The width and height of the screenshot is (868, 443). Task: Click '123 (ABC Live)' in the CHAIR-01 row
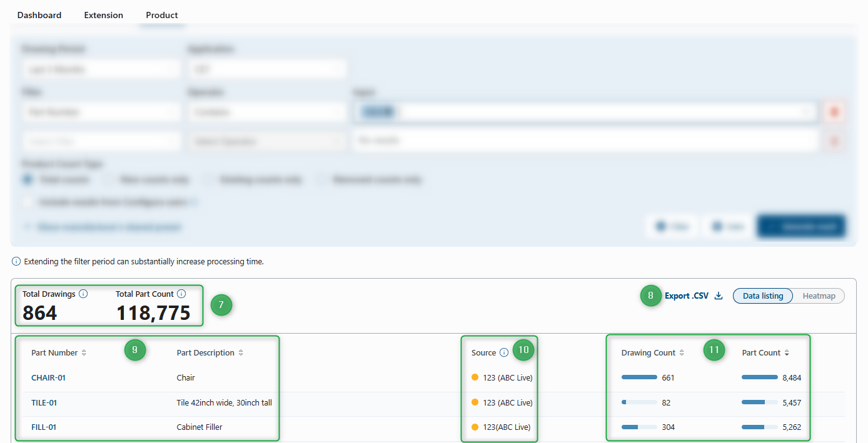(x=508, y=377)
